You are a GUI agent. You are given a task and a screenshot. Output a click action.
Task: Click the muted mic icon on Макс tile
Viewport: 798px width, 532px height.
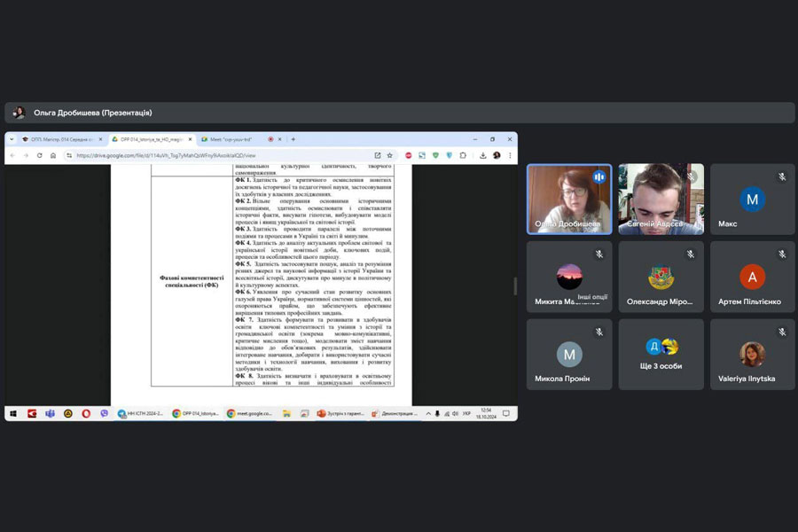782,177
